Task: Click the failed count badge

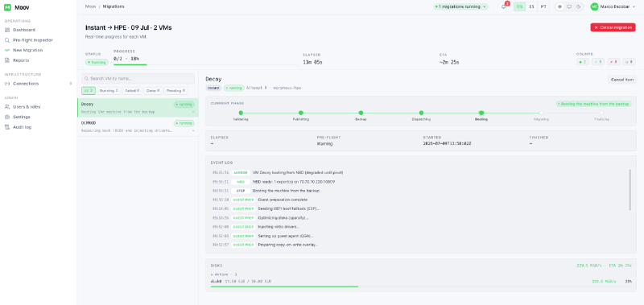Action: click(613, 62)
